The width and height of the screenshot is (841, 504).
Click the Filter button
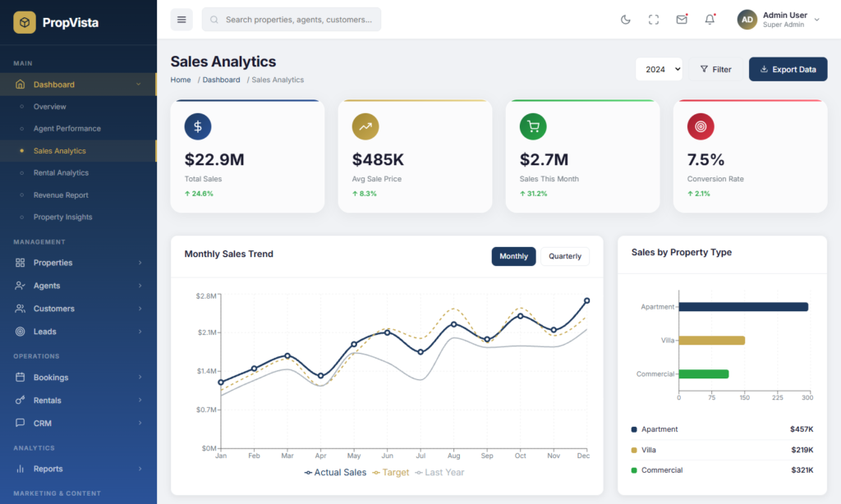[716, 69]
